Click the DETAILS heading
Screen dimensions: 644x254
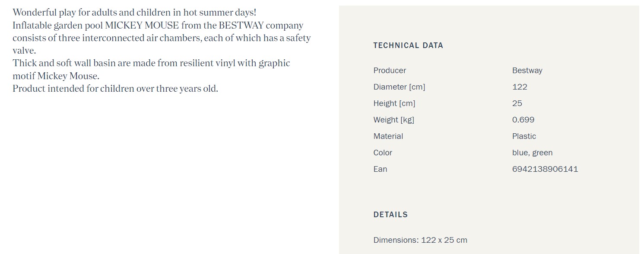click(x=390, y=215)
